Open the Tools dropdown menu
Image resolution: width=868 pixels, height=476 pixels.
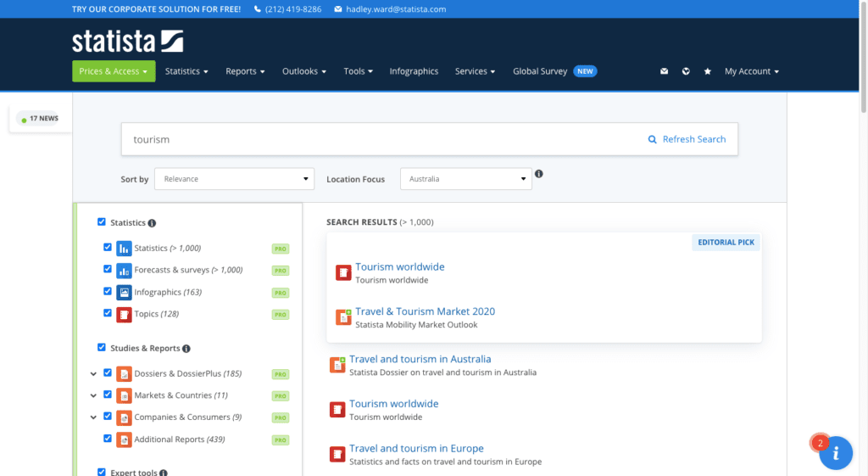[x=359, y=71]
